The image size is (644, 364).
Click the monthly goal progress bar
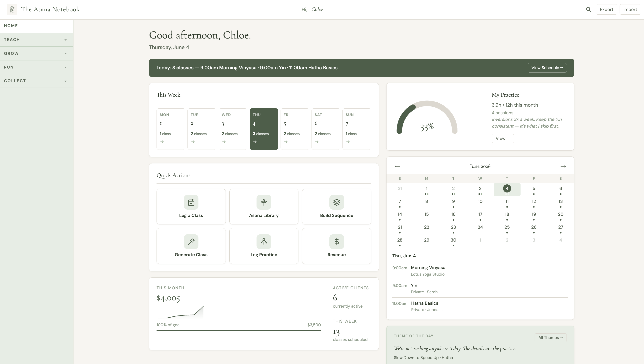coord(238,331)
